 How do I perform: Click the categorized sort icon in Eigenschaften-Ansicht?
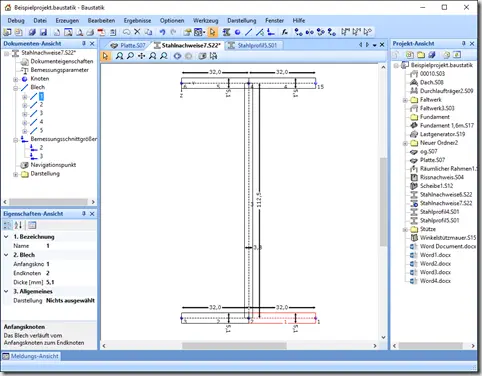pyautogui.click(x=7, y=225)
